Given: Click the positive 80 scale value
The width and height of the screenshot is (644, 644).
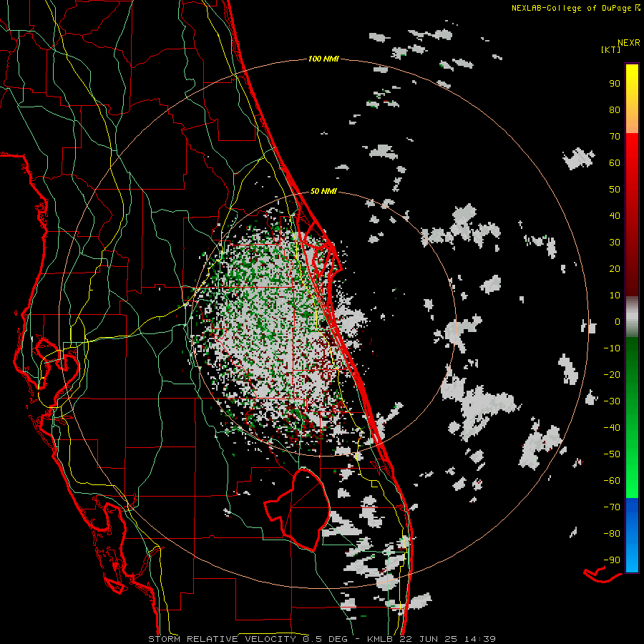Looking at the screenshot, I should tap(615, 110).
